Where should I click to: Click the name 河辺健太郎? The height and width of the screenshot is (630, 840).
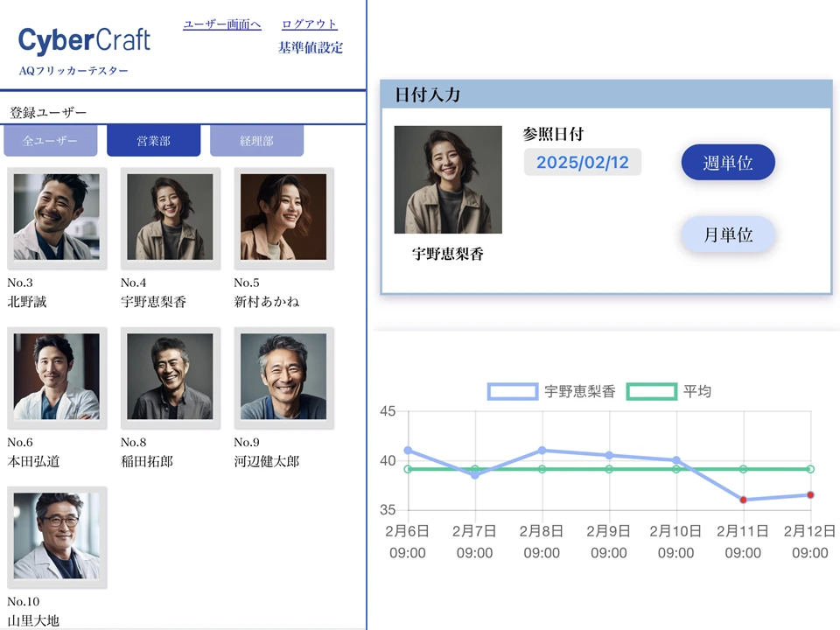click(x=267, y=461)
